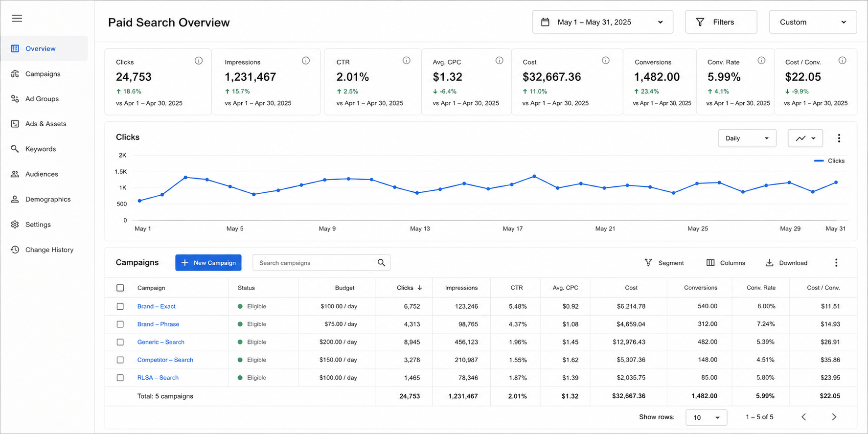
Task: Go to previous page arrow
Action: point(803,417)
